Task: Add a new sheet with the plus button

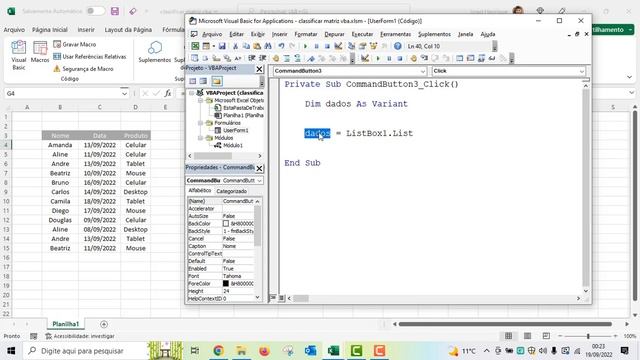Action: point(104,324)
